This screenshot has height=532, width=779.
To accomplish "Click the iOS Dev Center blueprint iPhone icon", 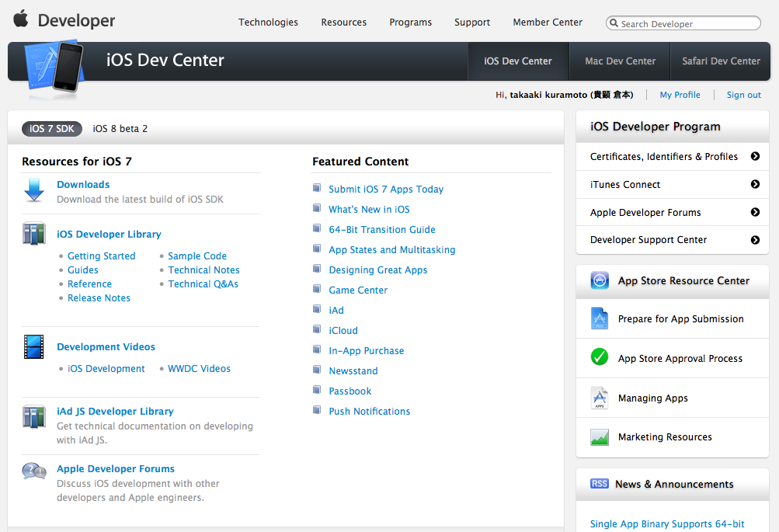I will (54, 67).
